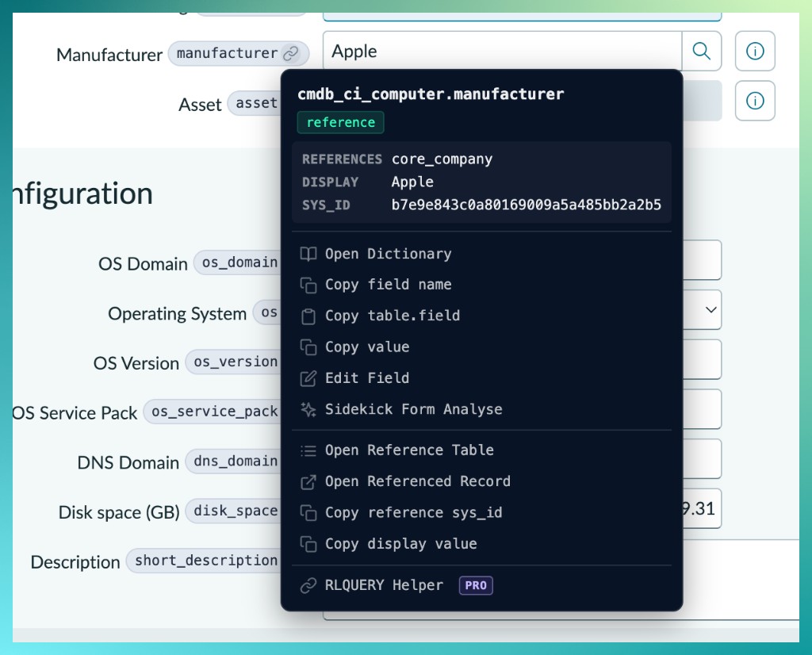Click the Description field label

75,561
